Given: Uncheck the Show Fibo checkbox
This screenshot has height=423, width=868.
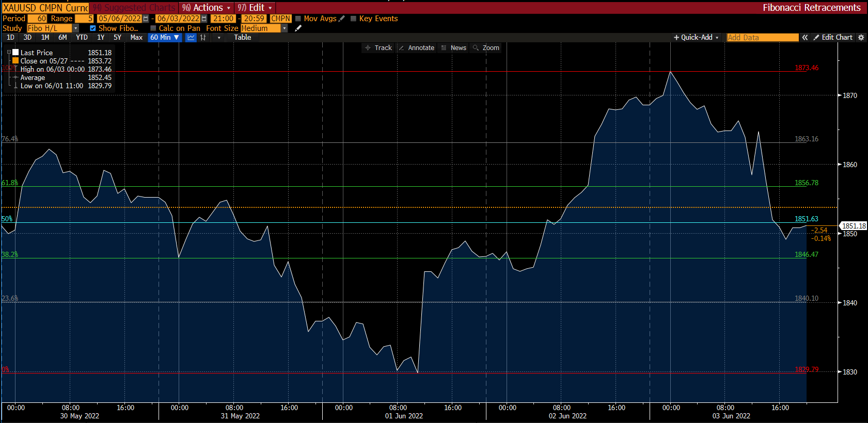Looking at the screenshot, I should tap(93, 28).
